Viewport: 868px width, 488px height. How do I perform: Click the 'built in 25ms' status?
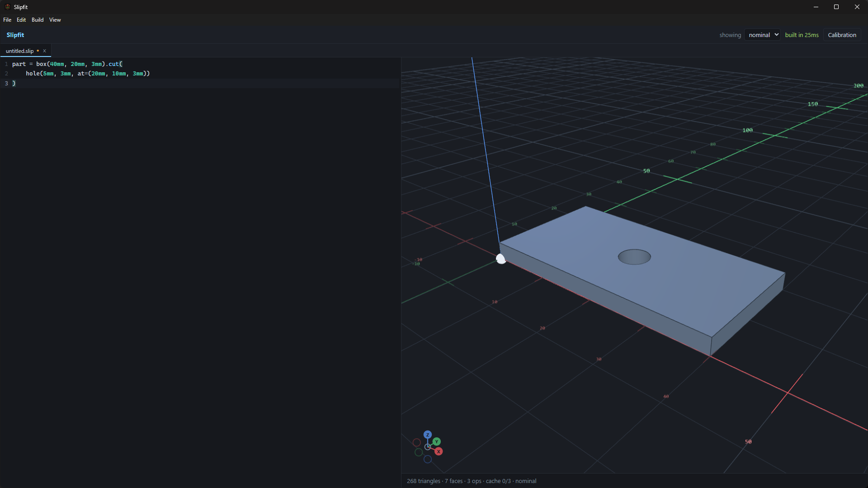point(802,35)
